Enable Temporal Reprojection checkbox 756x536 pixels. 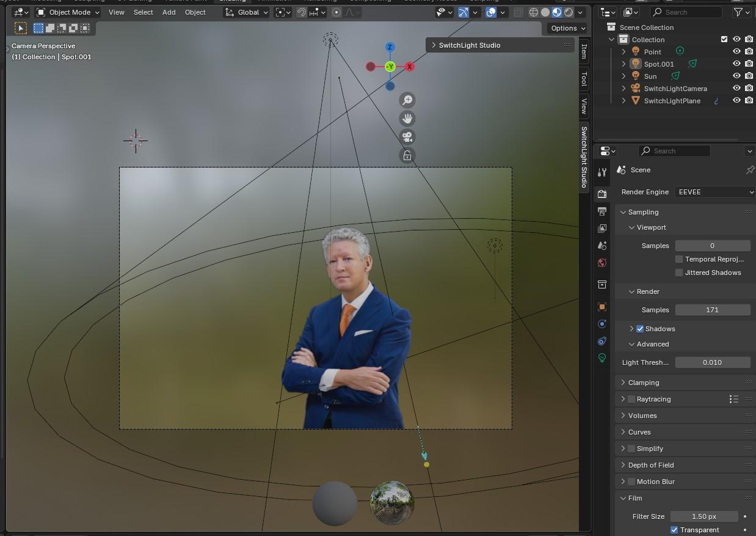click(x=679, y=259)
